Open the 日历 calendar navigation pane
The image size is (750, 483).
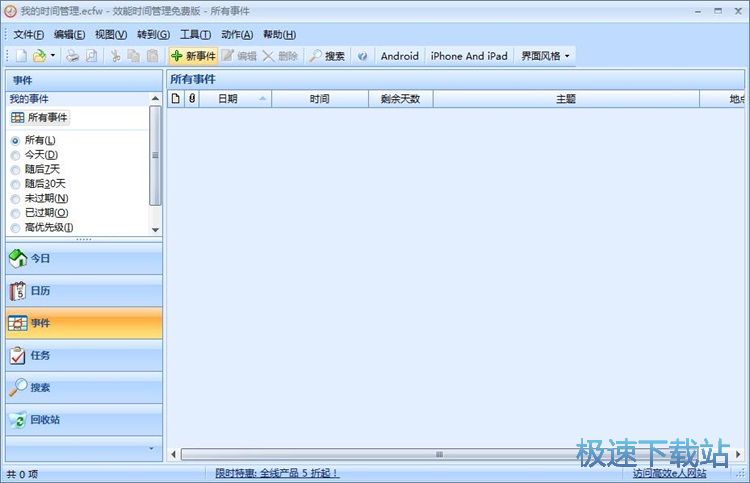point(84,291)
